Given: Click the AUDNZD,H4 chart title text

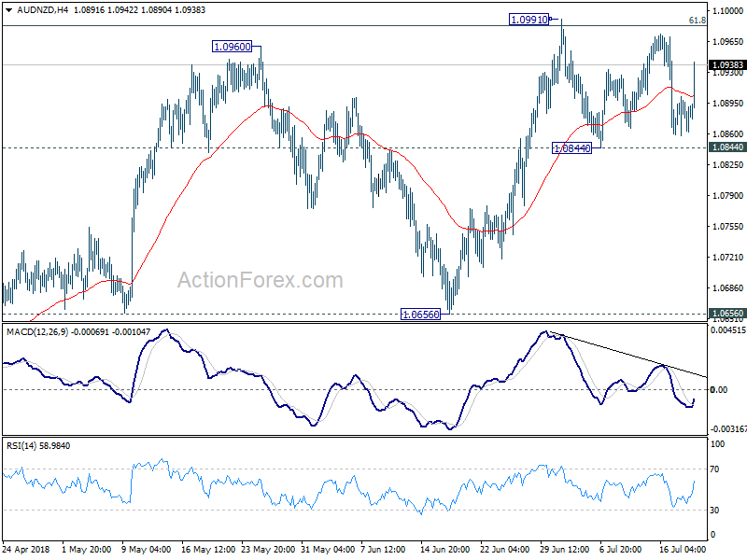Looking at the screenshot, I should [42, 10].
